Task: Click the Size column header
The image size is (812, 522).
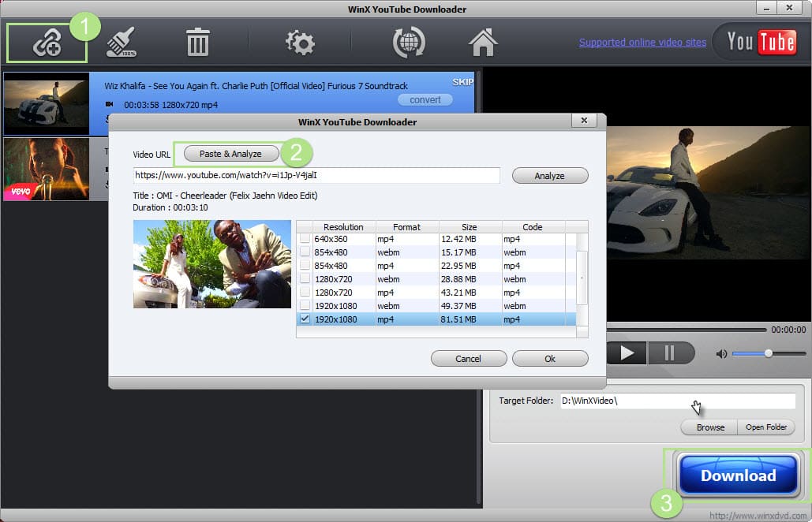Action: pyautogui.click(x=470, y=226)
